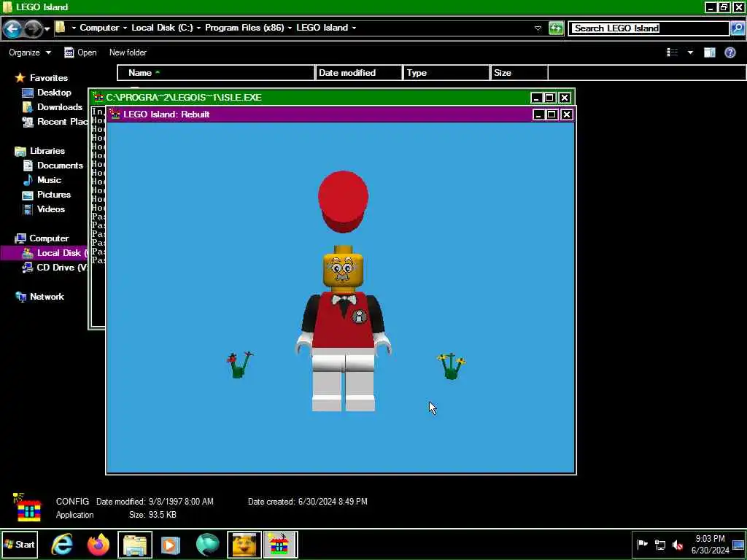Click the LEGO Island: Rebuilt title bar icon
This screenshot has width=747, height=560.
tap(115, 114)
